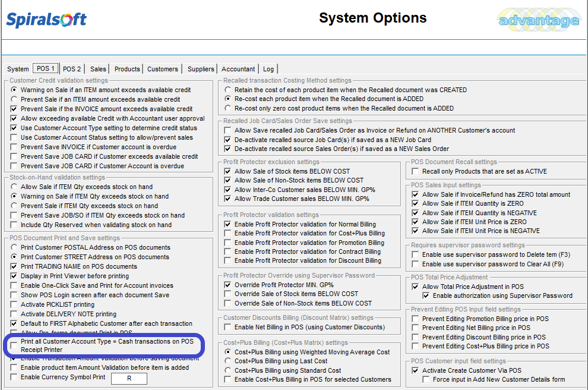Check Include Qty Reserved when validating stock
This screenshot has width=588, height=390.
click(14, 225)
